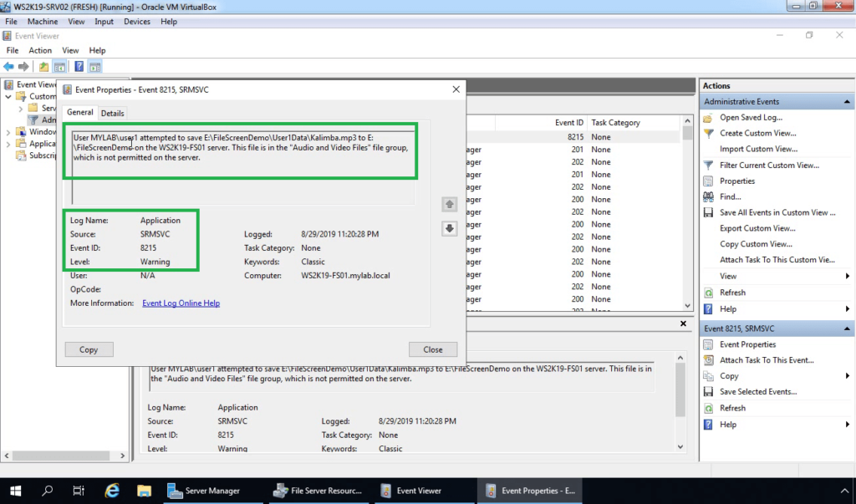
Task: Click event list vertical scrollbar down arrow
Action: [x=687, y=306]
